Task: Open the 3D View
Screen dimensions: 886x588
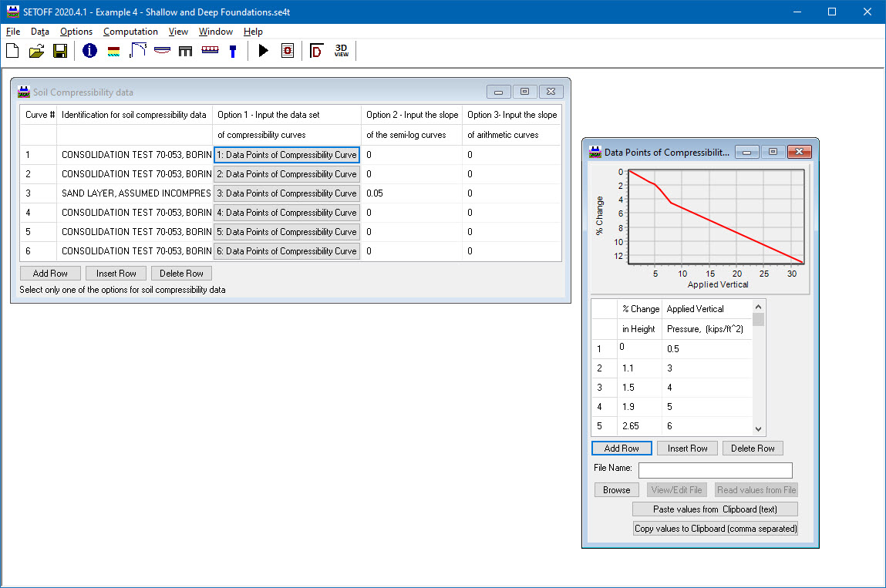Action: point(341,52)
